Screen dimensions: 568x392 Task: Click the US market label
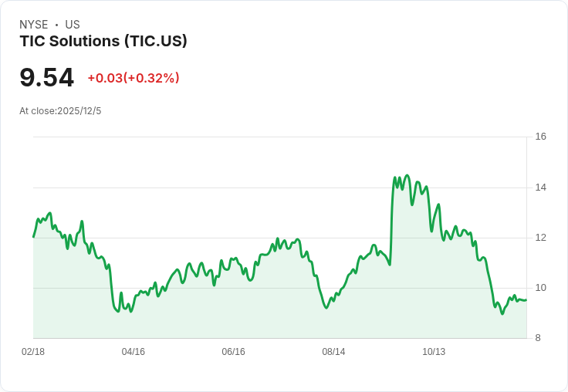point(73,25)
